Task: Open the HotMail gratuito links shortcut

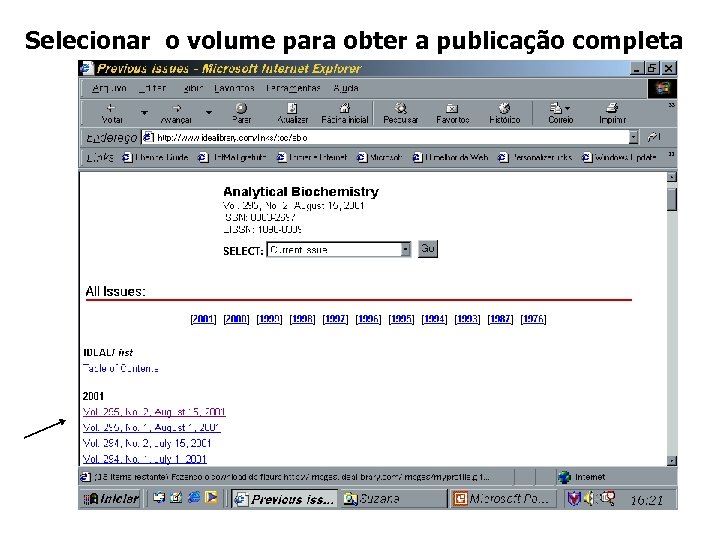Action: click(x=233, y=158)
